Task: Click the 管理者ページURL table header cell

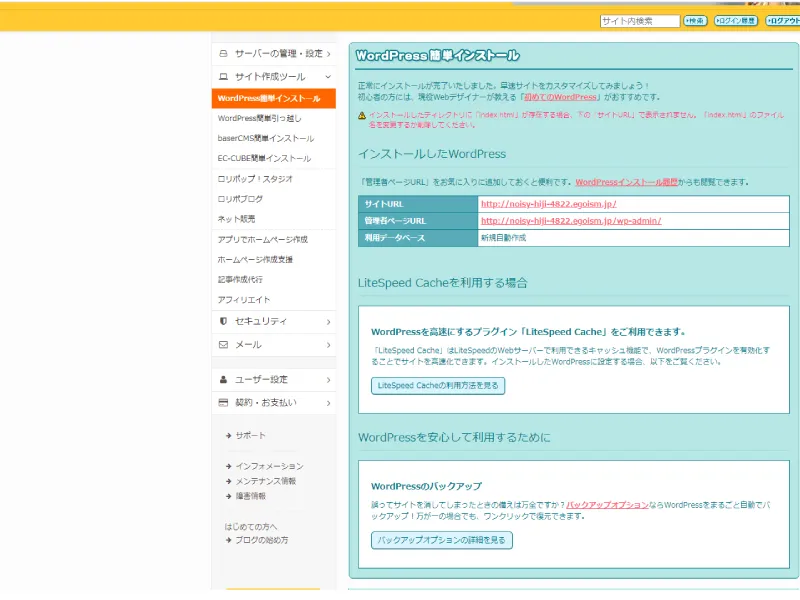Action: click(x=418, y=221)
